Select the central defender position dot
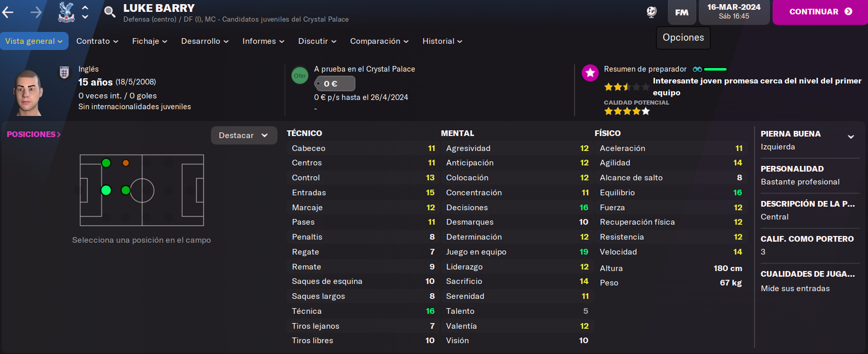Image resolution: width=868 pixels, height=354 pixels. (106, 191)
